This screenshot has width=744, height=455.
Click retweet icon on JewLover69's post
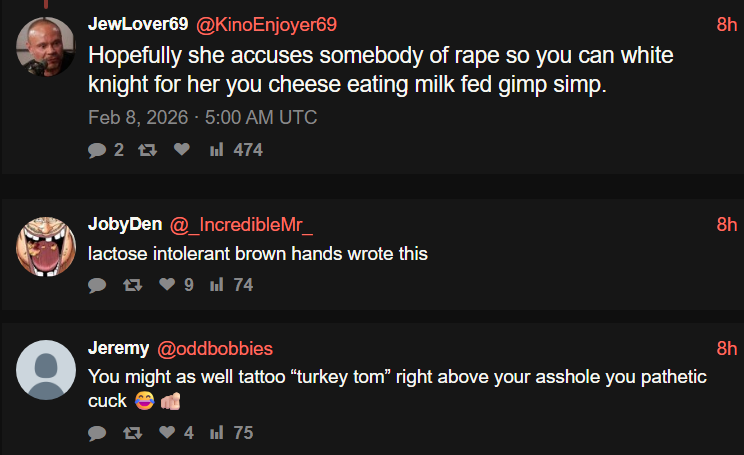(x=145, y=150)
